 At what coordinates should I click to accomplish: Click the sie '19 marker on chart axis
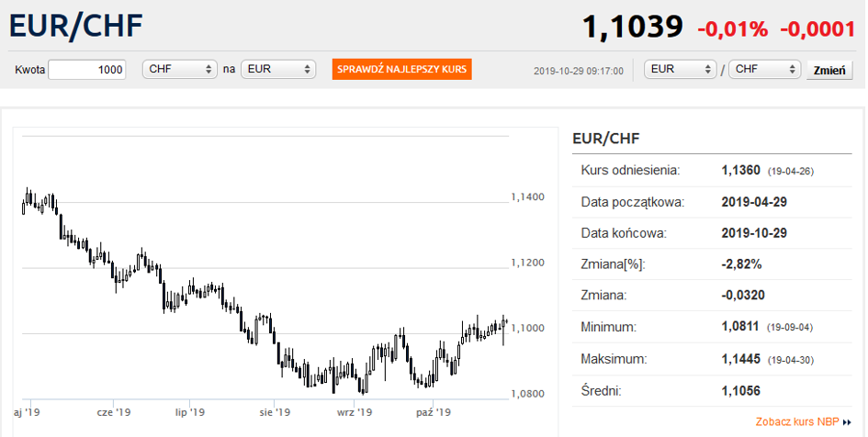(275, 412)
